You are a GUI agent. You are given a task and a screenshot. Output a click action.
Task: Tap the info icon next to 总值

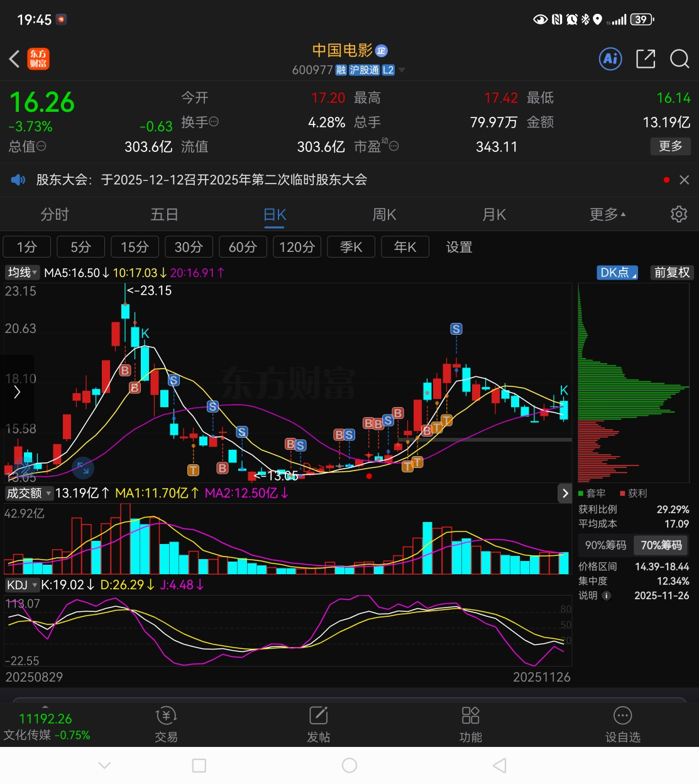41,146
